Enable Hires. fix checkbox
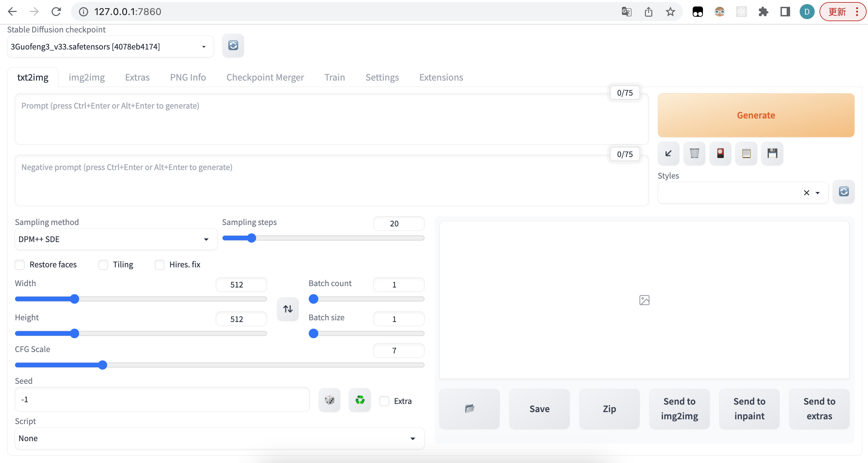 coord(160,265)
